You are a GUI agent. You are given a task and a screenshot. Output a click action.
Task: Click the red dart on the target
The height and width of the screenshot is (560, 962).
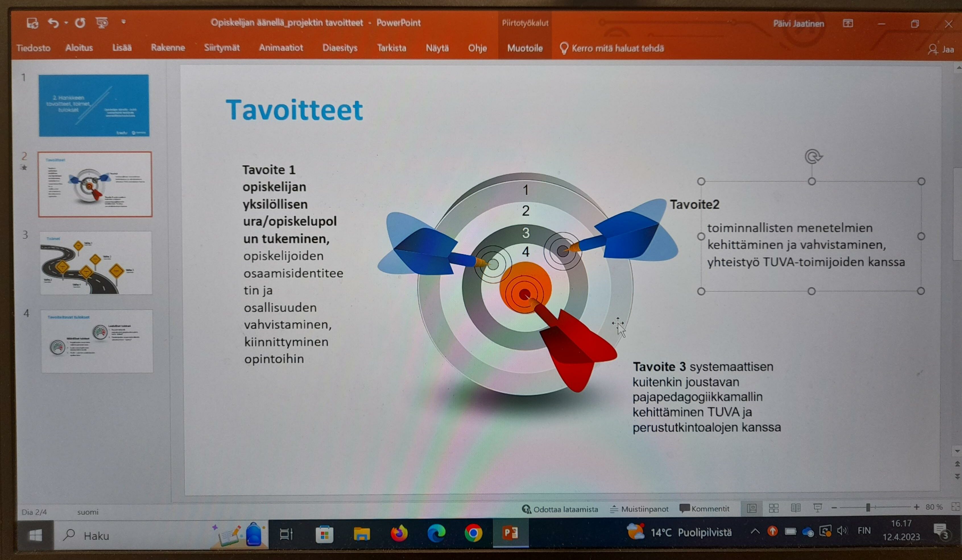click(573, 345)
